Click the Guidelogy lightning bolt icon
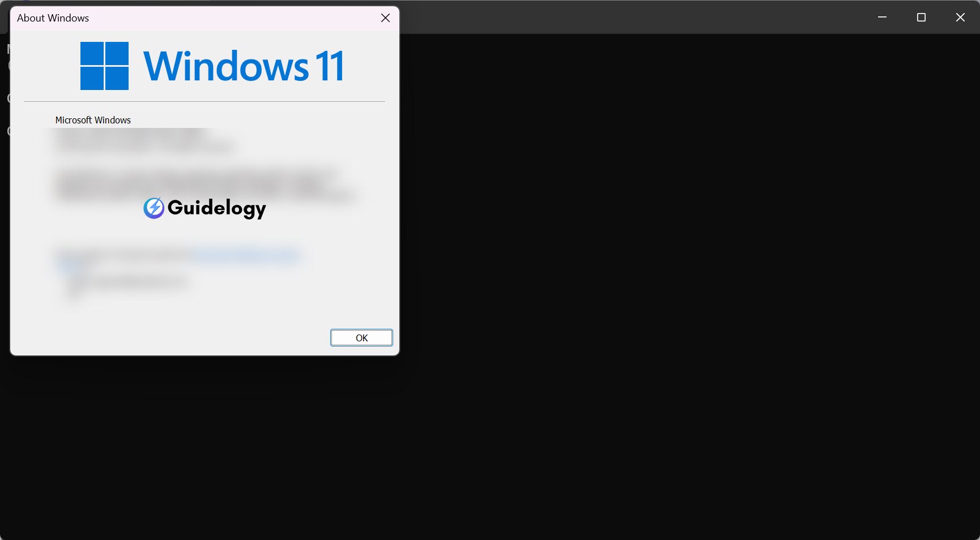Viewport: 980px width, 540px height. pos(154,208)
